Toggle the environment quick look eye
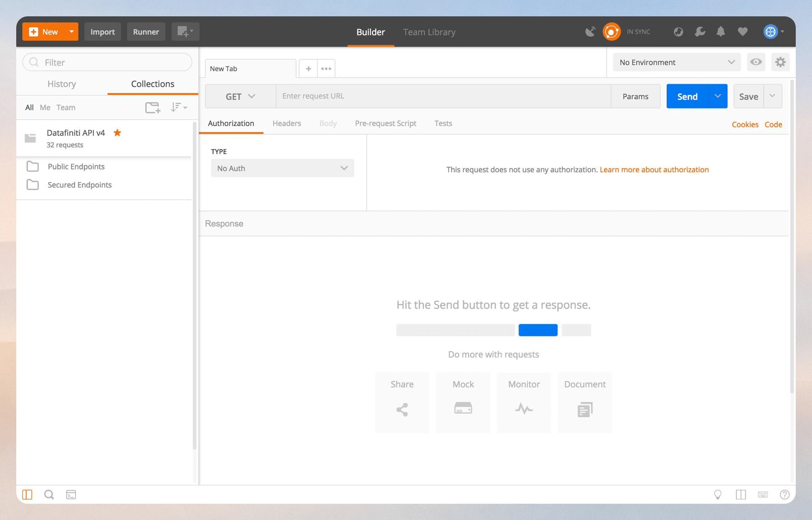Image resolution: width=812 pixels, height=520 pixels. [756, 62]
